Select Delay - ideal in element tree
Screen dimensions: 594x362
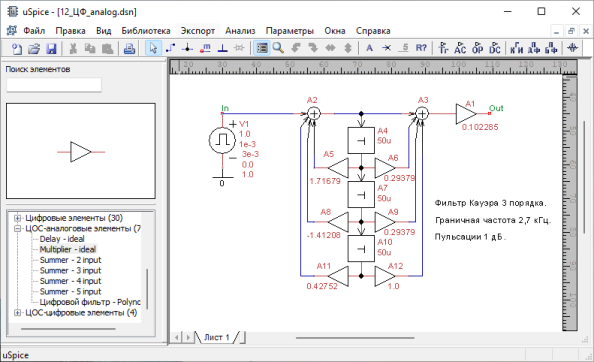(62, 239)
